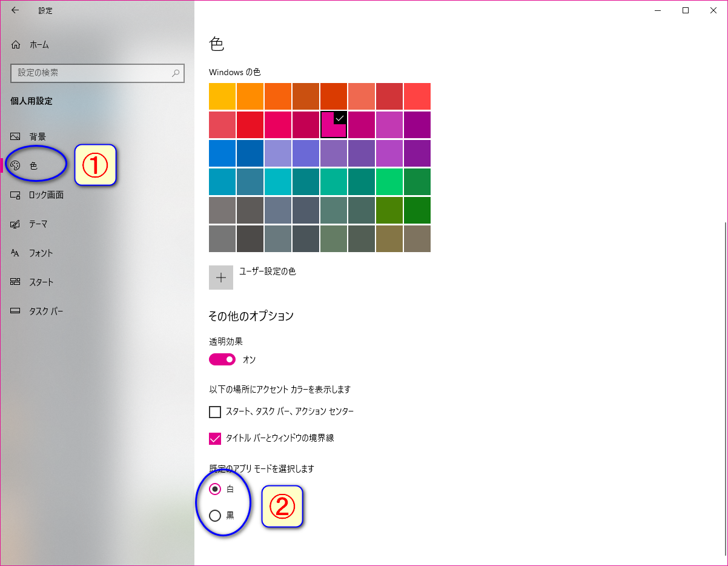Open the Colors (色) settings page
Screen dimensions: 728x566
coord(33,166)
